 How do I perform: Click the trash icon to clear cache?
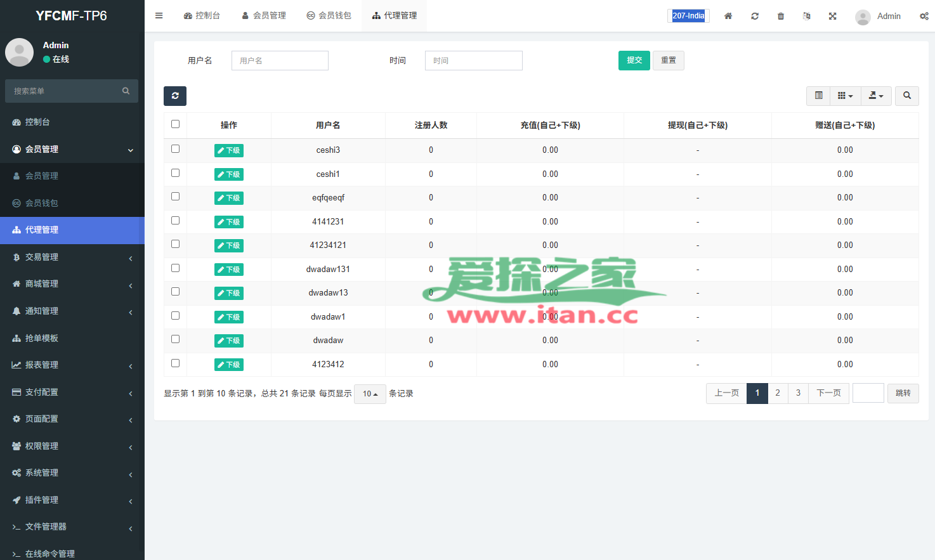point(781,16)
